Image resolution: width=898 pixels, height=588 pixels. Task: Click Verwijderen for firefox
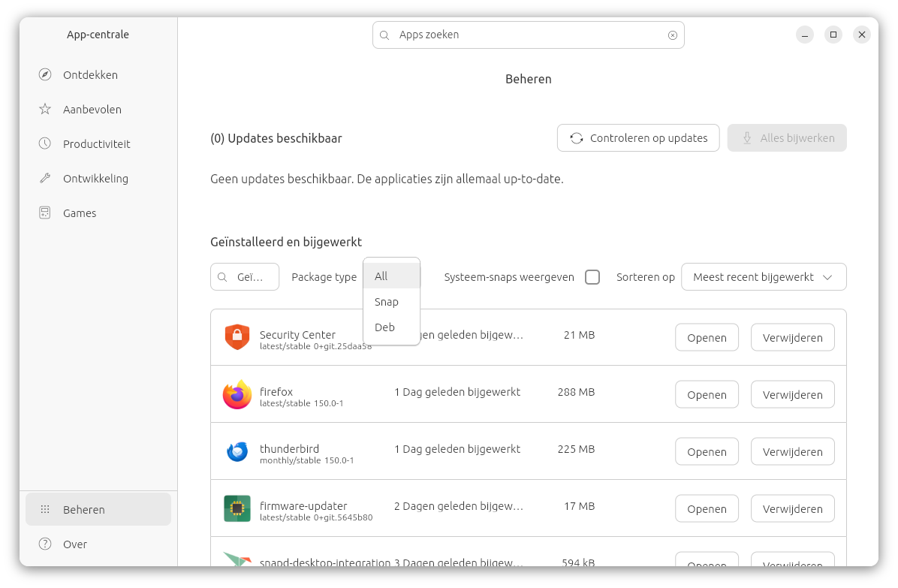tap(792, 395)
